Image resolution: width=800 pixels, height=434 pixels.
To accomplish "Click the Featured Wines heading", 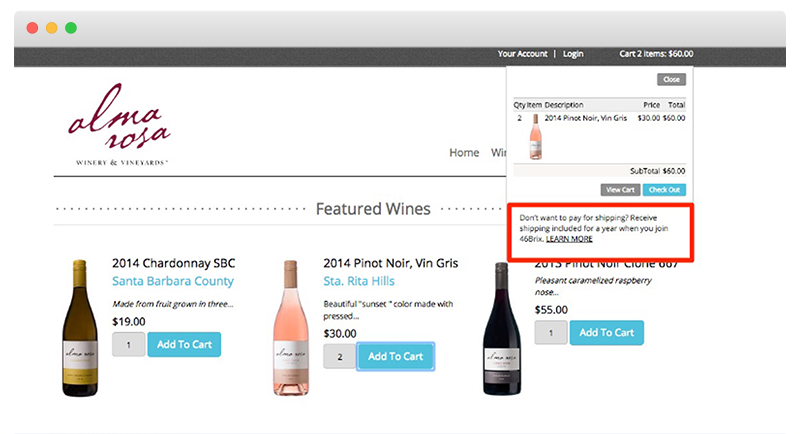I will point(373,209).
